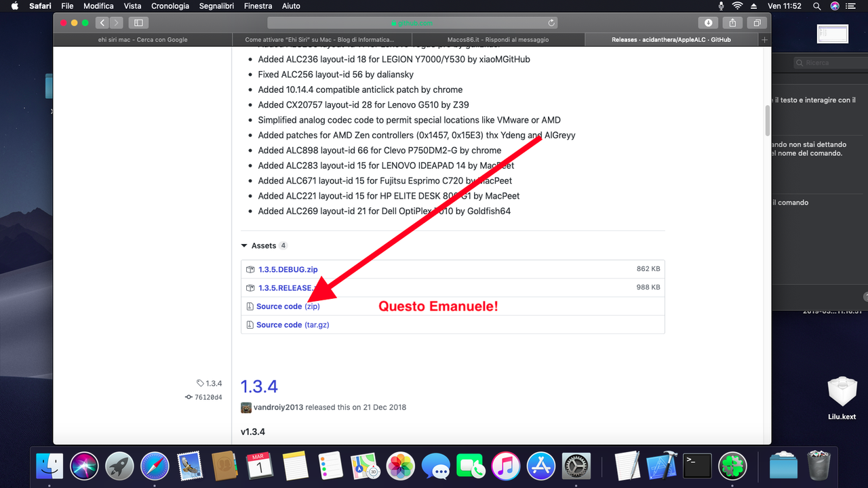Go back with Safari's back arrow
This screenshot has width=868, height=488.
pos(102,22)
